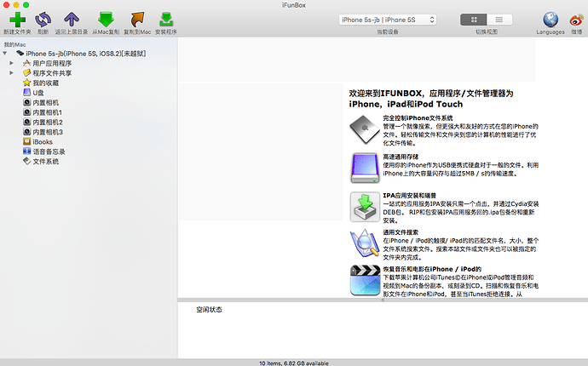Image resolution: width=588 pixels, height=366 pixels.
Task: Click the hard drive icon for 完全控制iPhone文件系统
Action: [x=365, y=129]
